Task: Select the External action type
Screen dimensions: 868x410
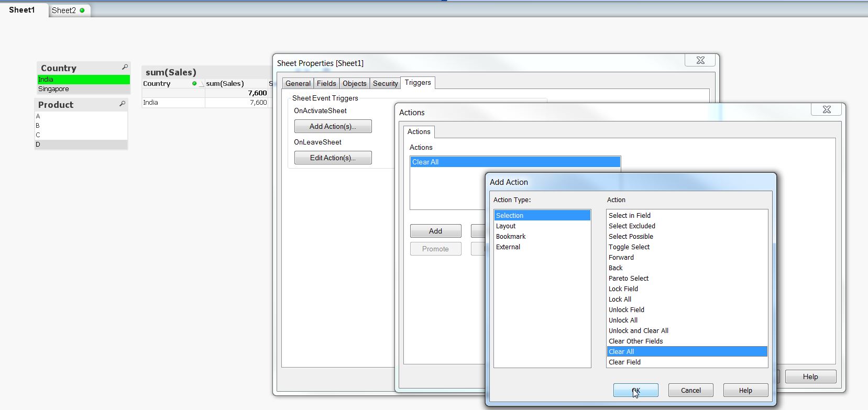Action: pos(508,247)
